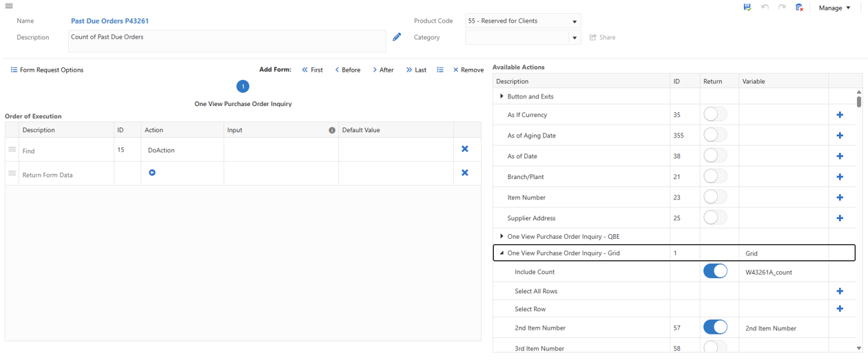868x362 pixels.
Task: Click the Input column info icon
Action: click(x=332, y=130)
